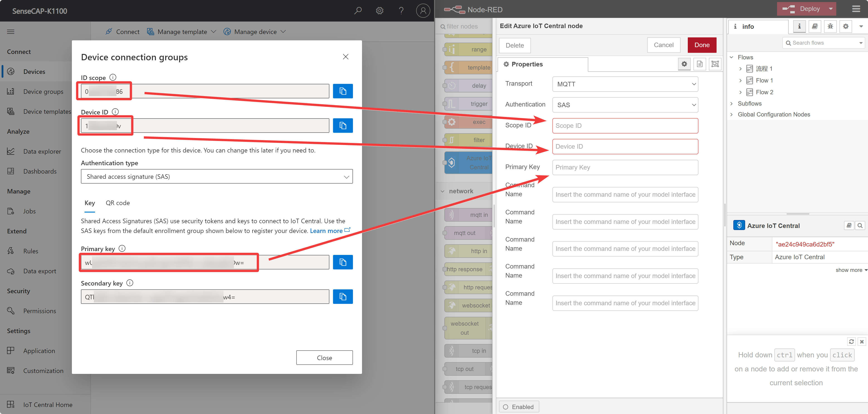The height and width of the screenshot is (414, 868).
Task: Open the help question mark icon
Action: tap(401, 11)
